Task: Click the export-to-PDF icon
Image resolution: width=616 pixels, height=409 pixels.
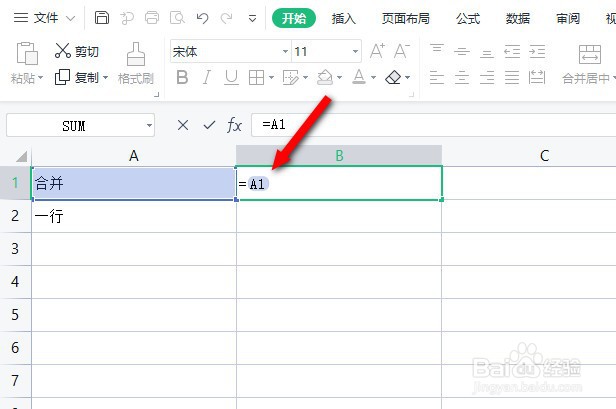Action: [x=127, y=18]
